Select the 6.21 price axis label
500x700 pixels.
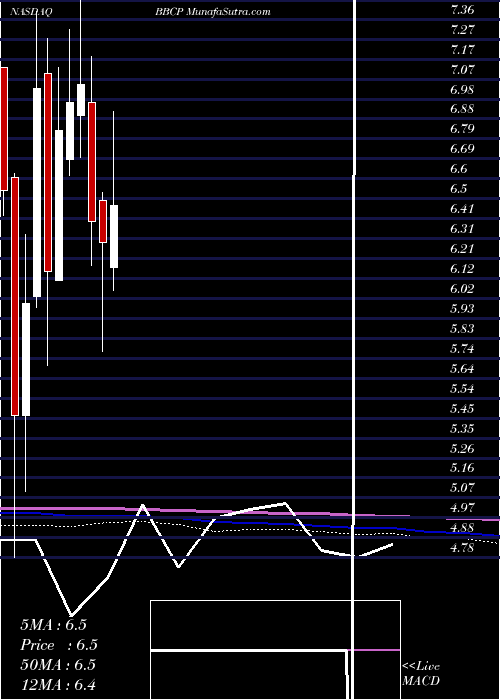462,249
